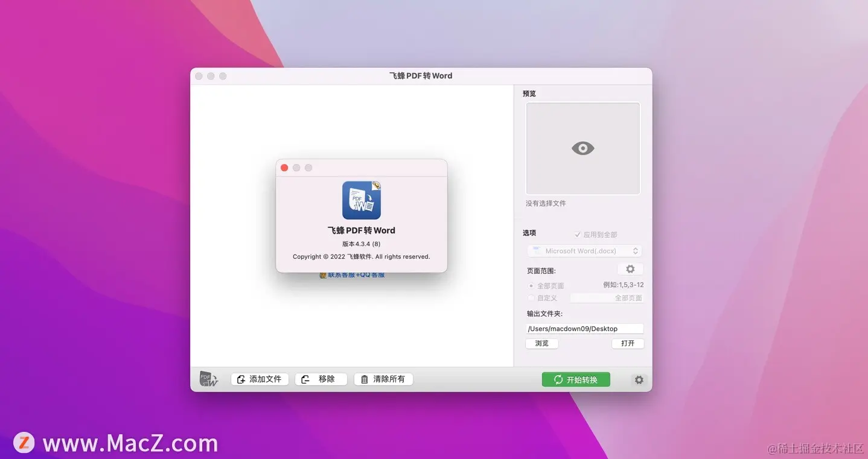Click the PDF-W logo icon in bottom toolbar

point(209,379)
